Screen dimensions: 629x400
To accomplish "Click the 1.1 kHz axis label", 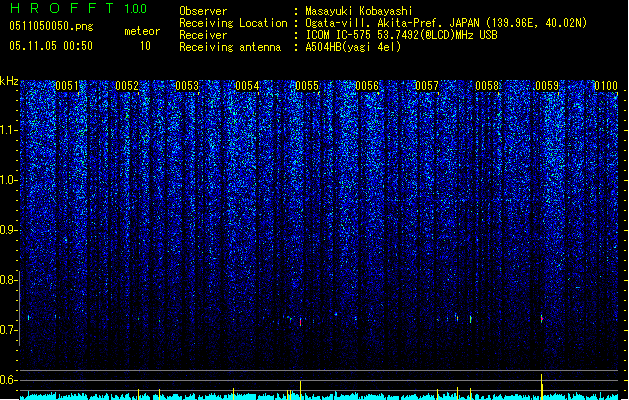I will pos(9,130).
